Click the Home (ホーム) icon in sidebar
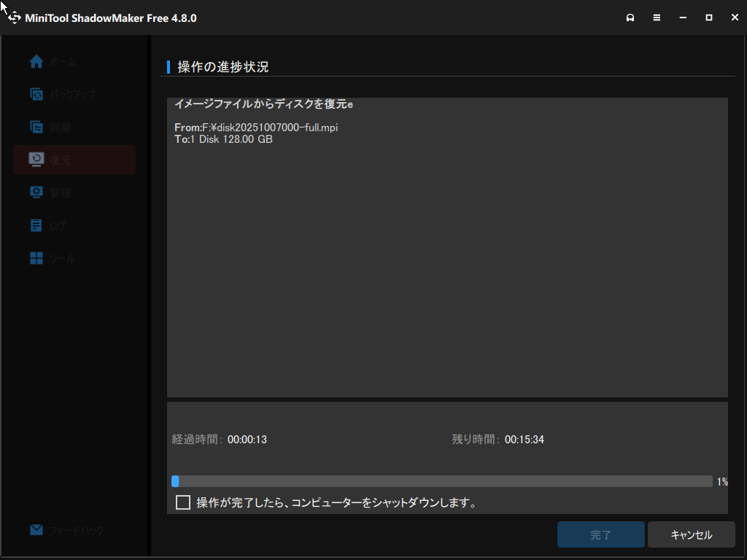Image resolution: width=747 pixels, height=560 pixels. point(36,62)
